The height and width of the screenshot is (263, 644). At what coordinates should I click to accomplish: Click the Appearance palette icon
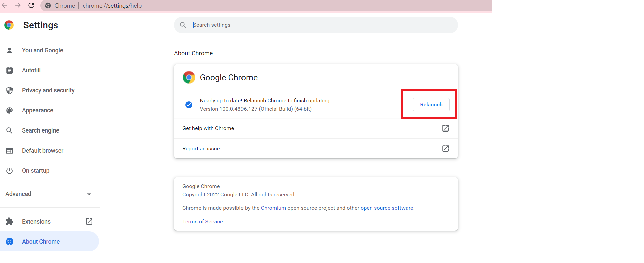[10, 110]
